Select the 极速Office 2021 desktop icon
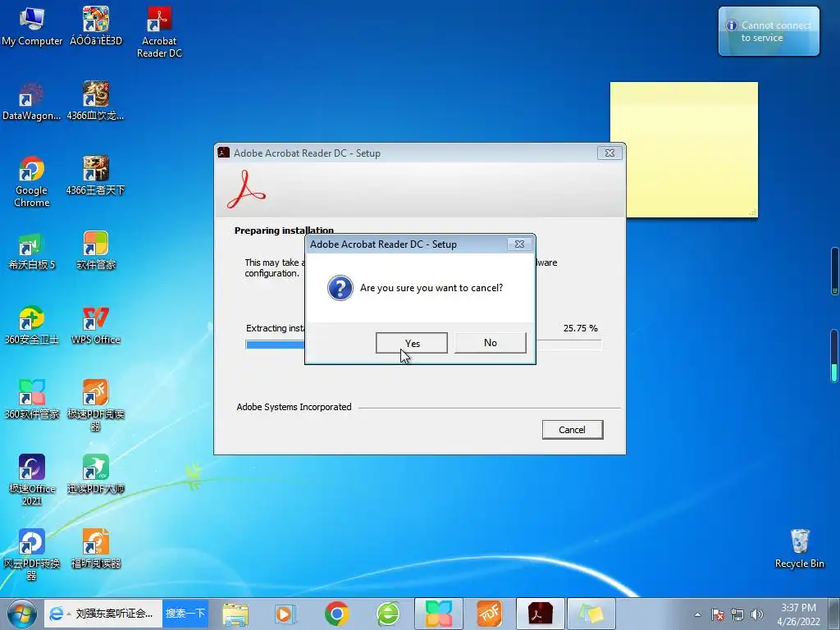This screenshot has width=840, height=630. click(32, 480)
